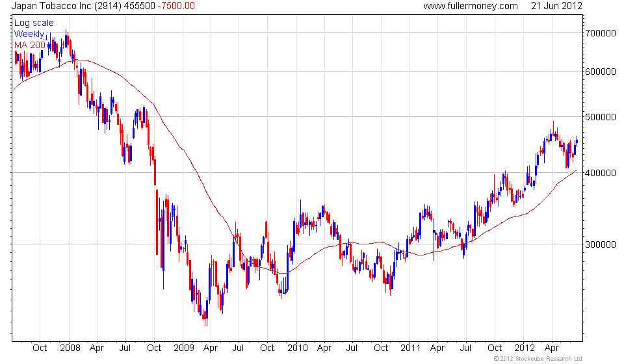Click the 'Log scale' legend label
Screen dimensions: 637x364
point(34,23)
